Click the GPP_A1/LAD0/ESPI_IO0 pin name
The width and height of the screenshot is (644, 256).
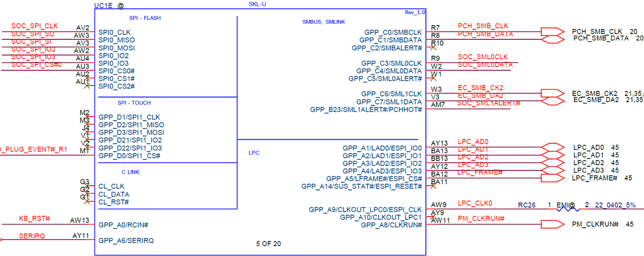coord(382,148)
